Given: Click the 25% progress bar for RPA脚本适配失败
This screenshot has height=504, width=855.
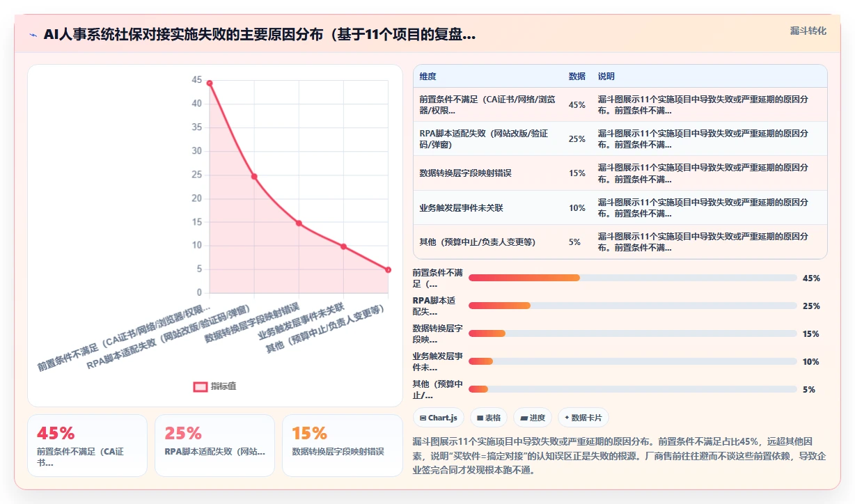Looking at the screenshot, I should pos(632,306).
